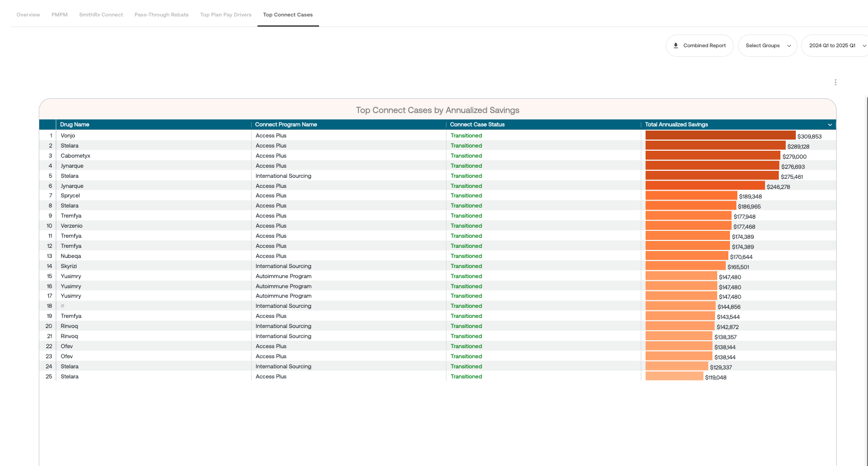Click International Sourcing in row 18

pos(283,306)
